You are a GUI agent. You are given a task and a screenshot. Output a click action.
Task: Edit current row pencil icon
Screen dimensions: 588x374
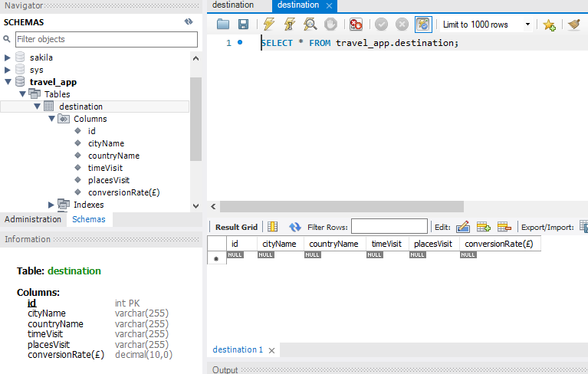pyautogui.click(x=463, y=227)
